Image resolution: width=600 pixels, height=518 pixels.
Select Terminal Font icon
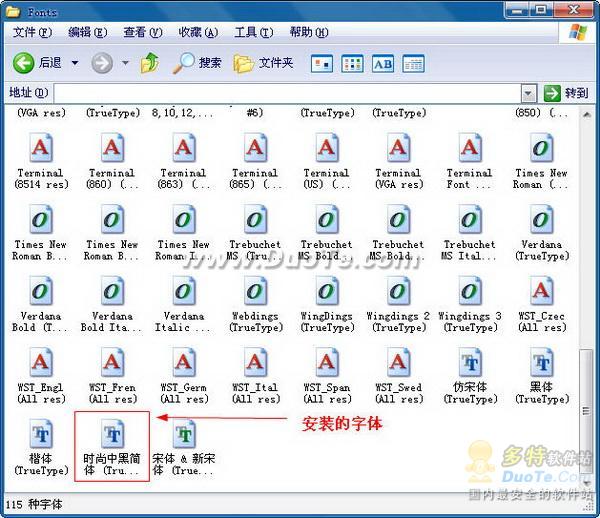coord(470,161)
